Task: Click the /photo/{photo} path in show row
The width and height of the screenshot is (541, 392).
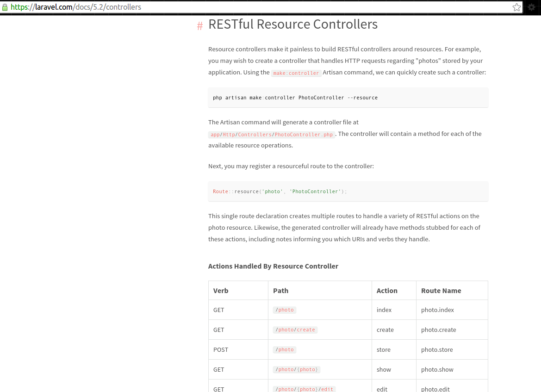Action: coord(297,370)
